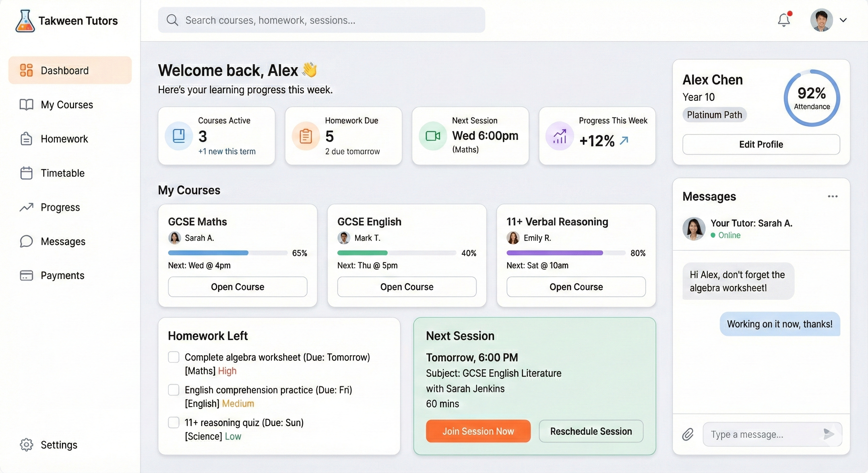Click the Next Session video camera icon

pos(433,136)
